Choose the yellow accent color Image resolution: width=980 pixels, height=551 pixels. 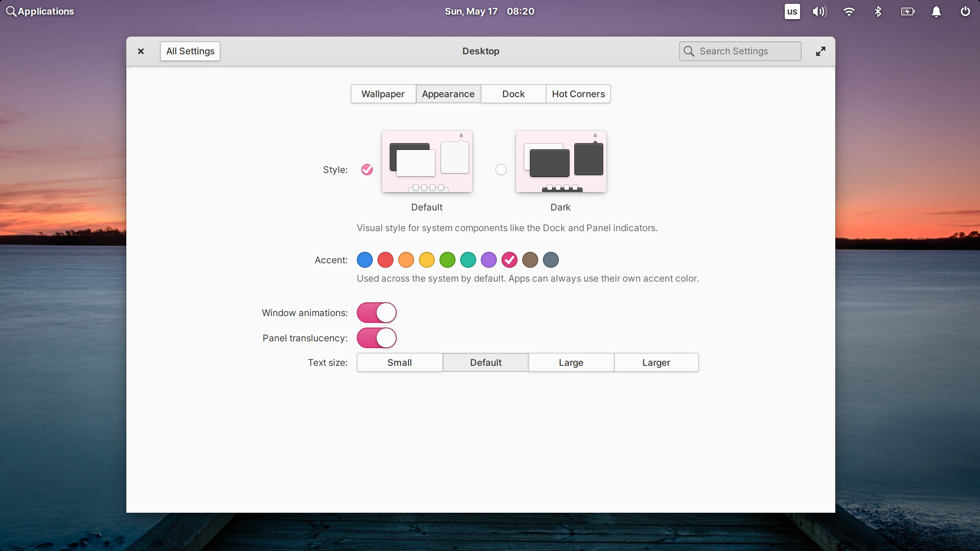point(427,260)
